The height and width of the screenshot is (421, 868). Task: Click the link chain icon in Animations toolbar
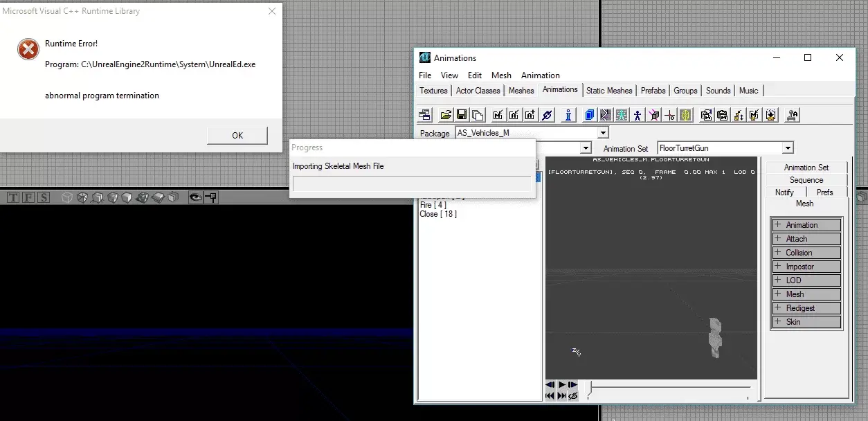(547, 115)
